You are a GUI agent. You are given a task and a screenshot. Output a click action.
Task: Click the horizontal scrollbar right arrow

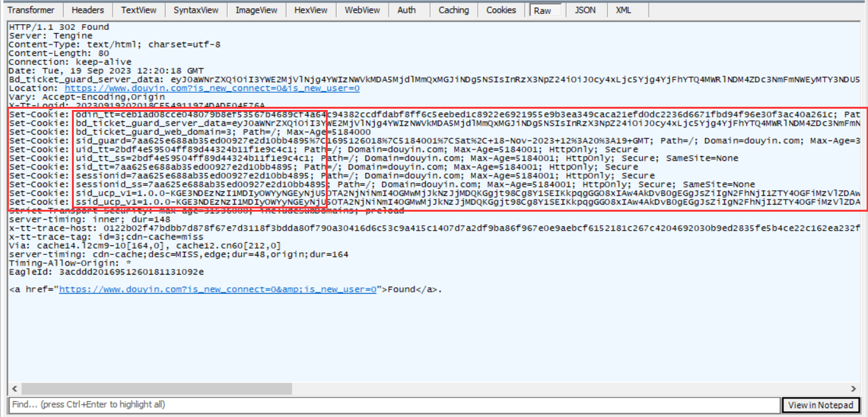point(854,388)
